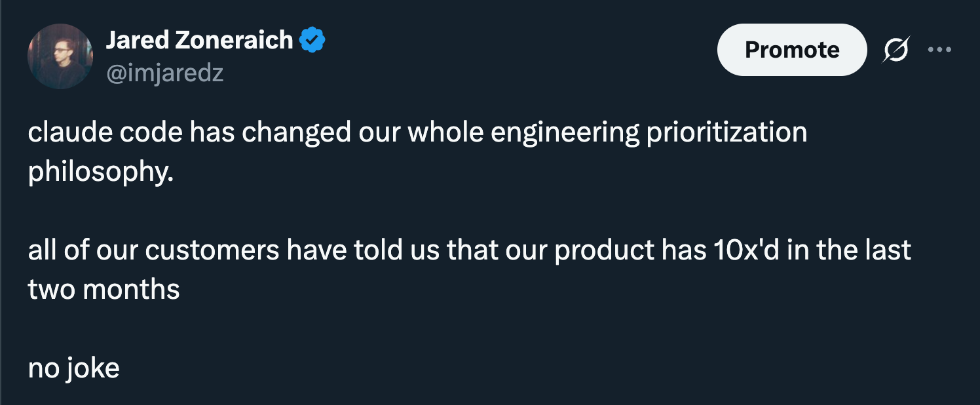The image size is (980, 405).
Task: Click the word "whole" in the tweet
Action: pyautogui.click(x=445, y=132)
